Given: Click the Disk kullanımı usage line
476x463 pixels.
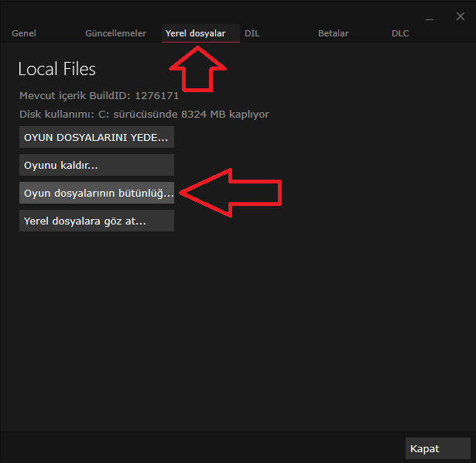Looking at the screenshot, I should click(144, 115).
